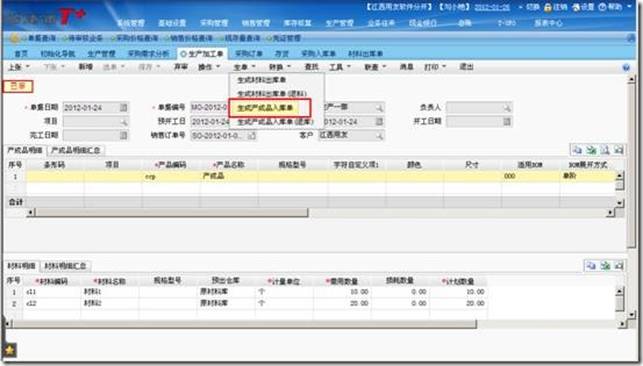Click the 20.00 planned quantity in material row 2

458,304
